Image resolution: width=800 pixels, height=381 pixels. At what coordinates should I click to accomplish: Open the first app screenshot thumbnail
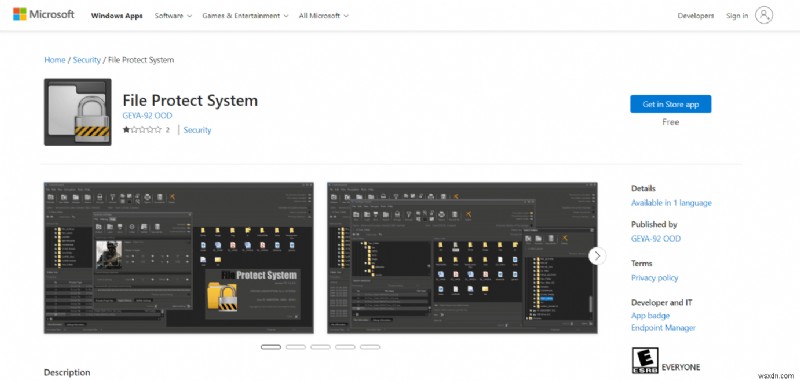179,258
